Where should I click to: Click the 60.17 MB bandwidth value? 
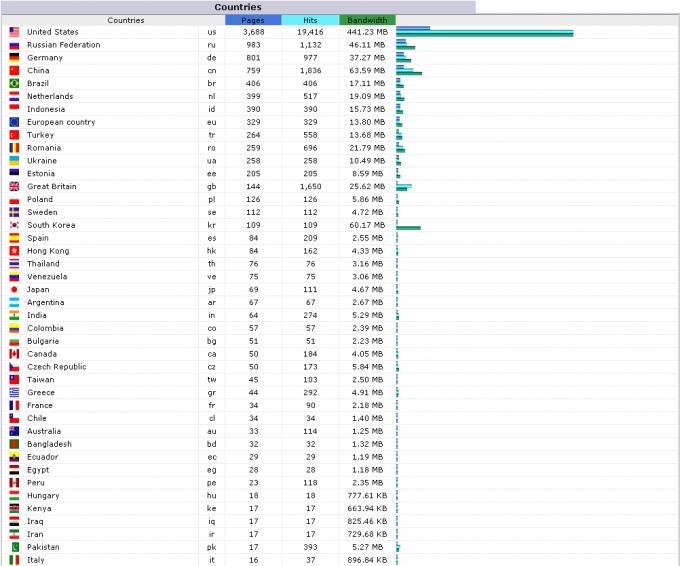(x=367, y=225)
